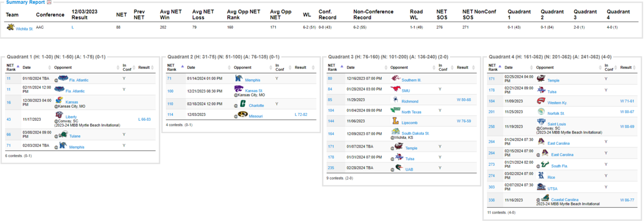Screen dimensions: 644x221
Task: Click the Memphis logo in Quadrant 2
Action: (x=238, y=79)
